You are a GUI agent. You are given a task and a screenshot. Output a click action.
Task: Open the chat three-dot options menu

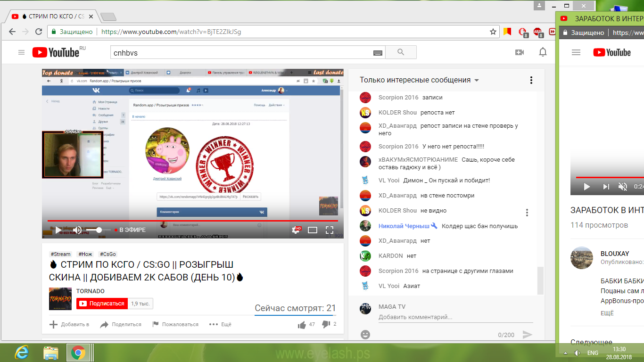coord(531,80)
